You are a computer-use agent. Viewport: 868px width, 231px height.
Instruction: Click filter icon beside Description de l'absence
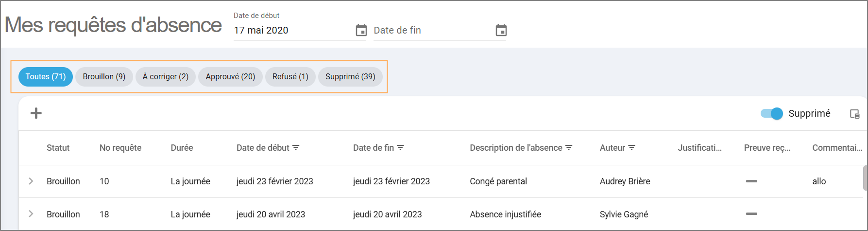point(569,147)
